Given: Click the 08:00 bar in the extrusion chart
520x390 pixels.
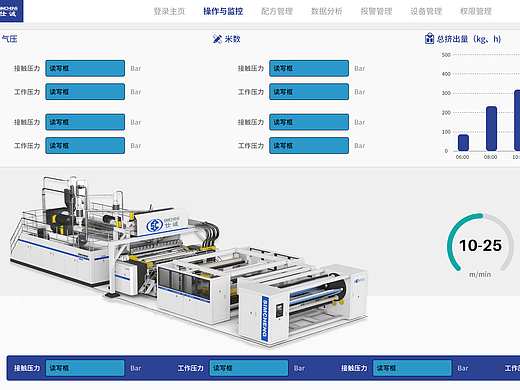Looking at the screenshot, I should point(491,129).
